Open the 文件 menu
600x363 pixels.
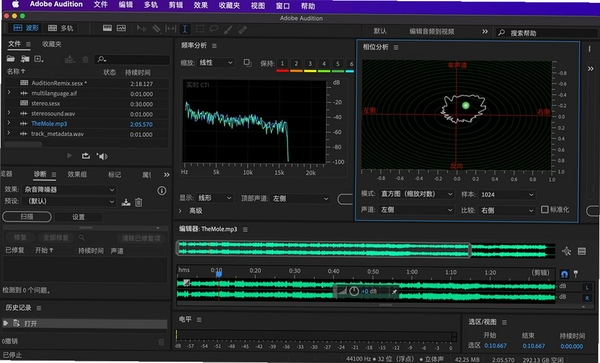pos(101,5)
